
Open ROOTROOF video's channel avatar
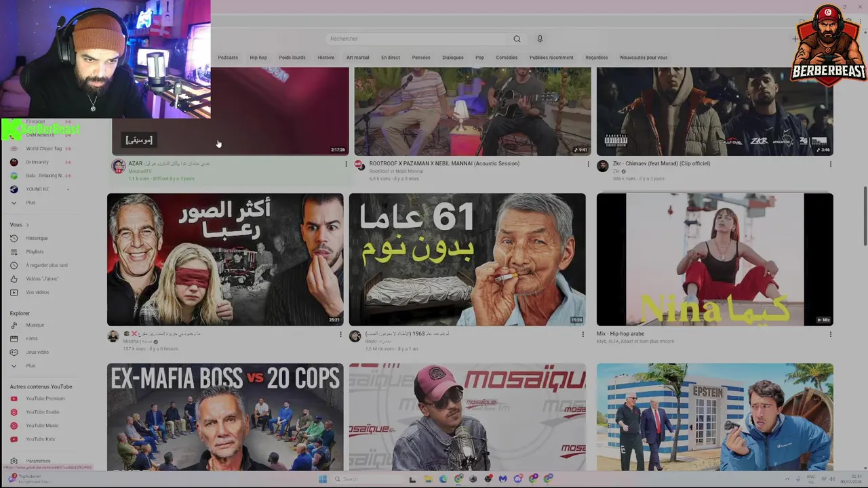[x=360, y=165]
